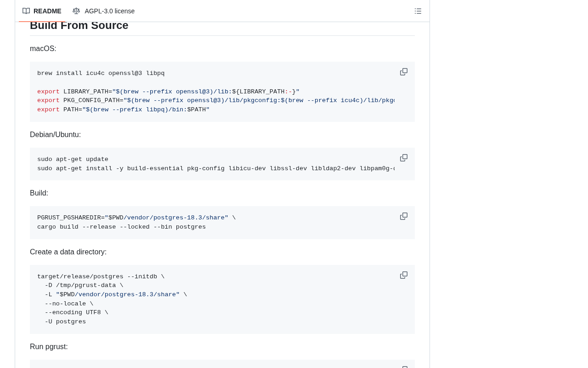The width and height of the screenshot is (588, 368).
Task: Click the '-D /tmp/pgrust-data' line
Action: (84, 286)
